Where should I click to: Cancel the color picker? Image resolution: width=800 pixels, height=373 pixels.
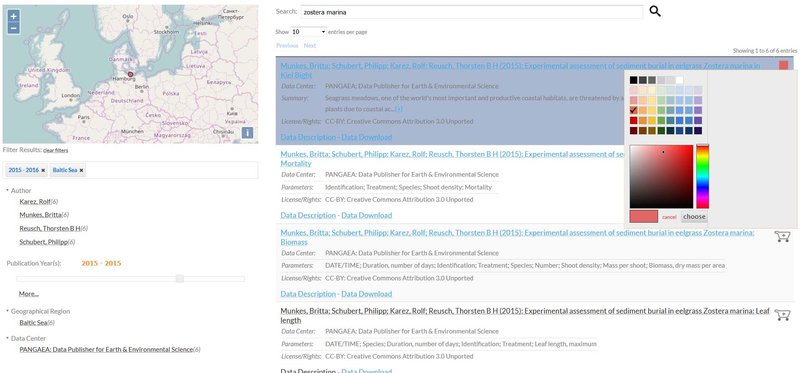(669, 217)
